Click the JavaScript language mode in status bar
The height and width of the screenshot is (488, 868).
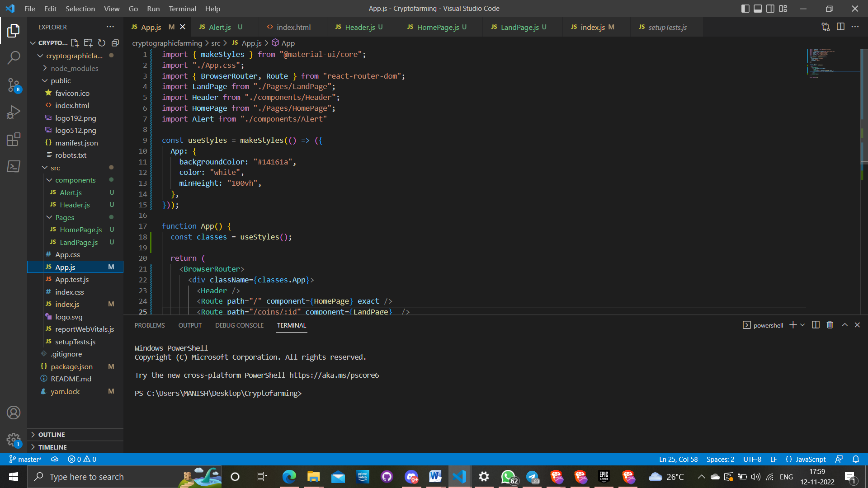[x=810, y=459]
